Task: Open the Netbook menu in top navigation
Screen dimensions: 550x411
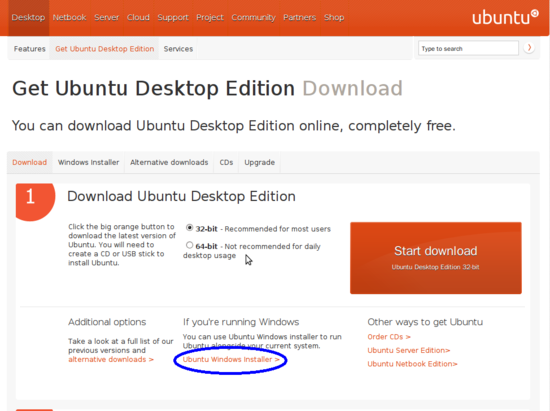Action: click(69, 18)
